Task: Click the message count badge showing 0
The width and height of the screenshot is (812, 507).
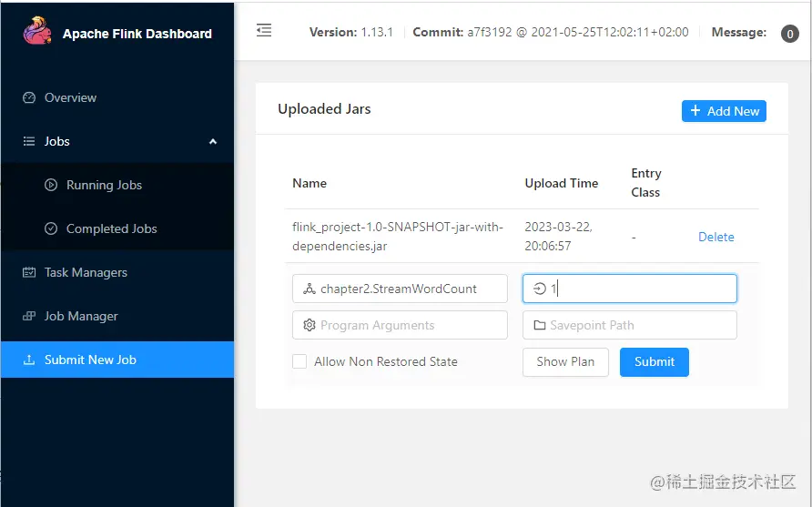Action: tap(790, 34)
